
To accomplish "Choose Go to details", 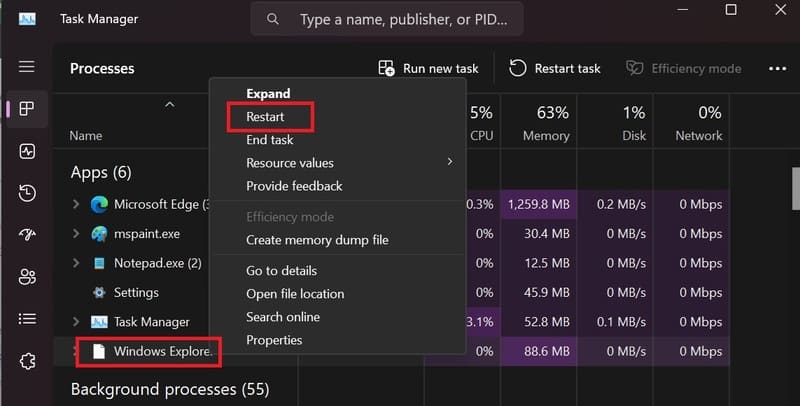I will (x=281, y=271).
